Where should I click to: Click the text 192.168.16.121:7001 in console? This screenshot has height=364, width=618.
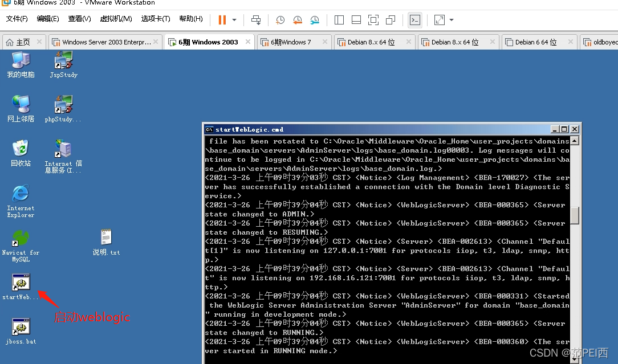(352, 278)
